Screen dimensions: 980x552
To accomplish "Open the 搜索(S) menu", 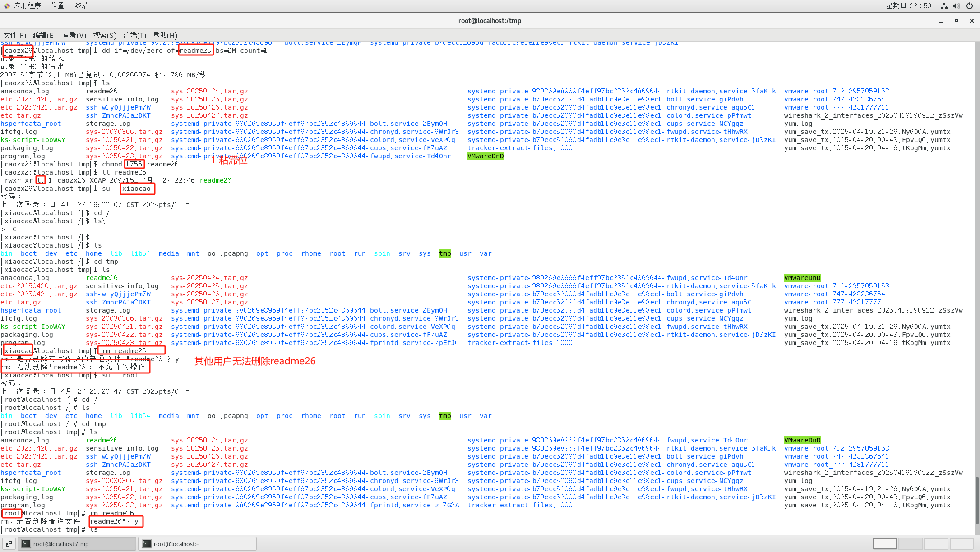I will 104,35.
